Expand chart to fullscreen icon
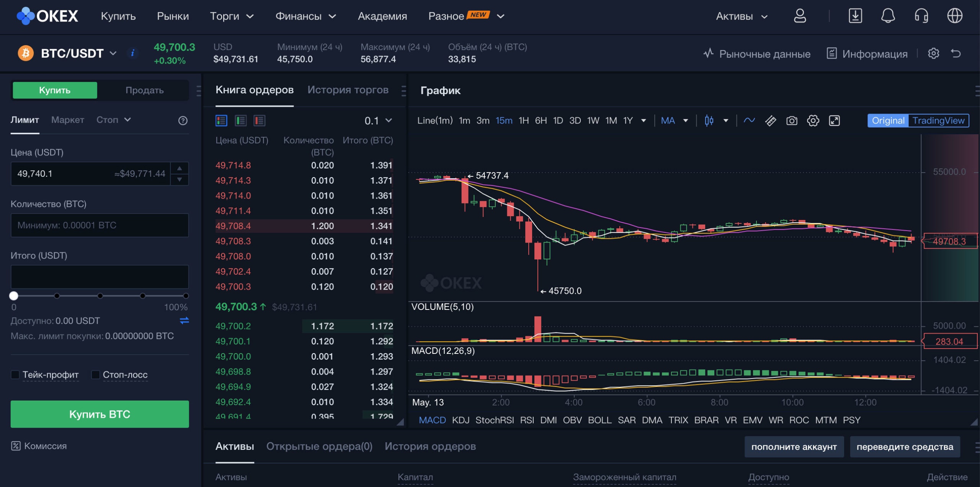The width and height of the screenshot is (980, 487). tap(834, 121)
